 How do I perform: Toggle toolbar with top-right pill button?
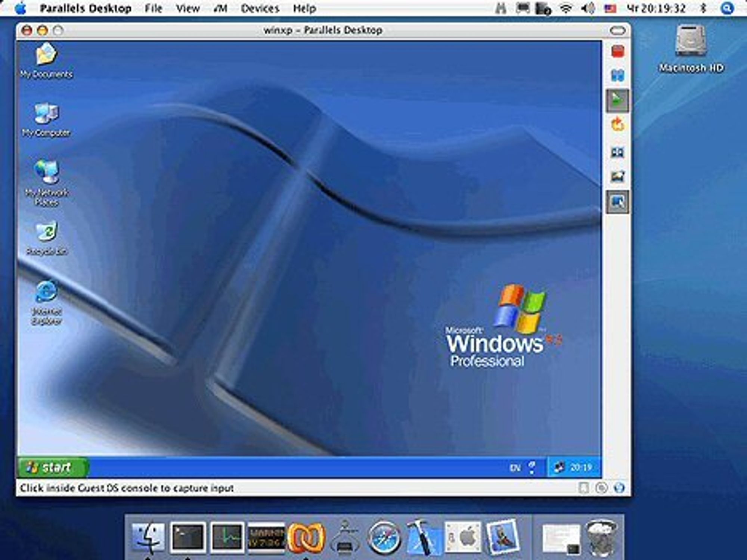pos(617,30)
